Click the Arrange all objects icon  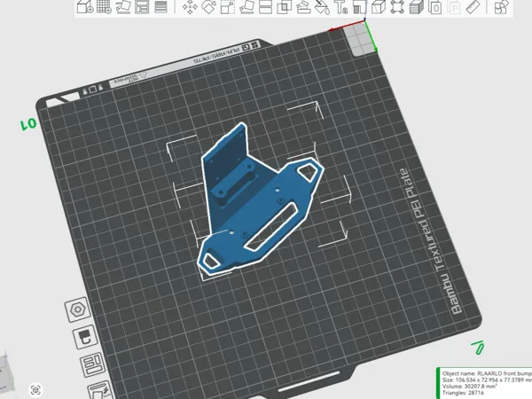[x=142, y=6]
